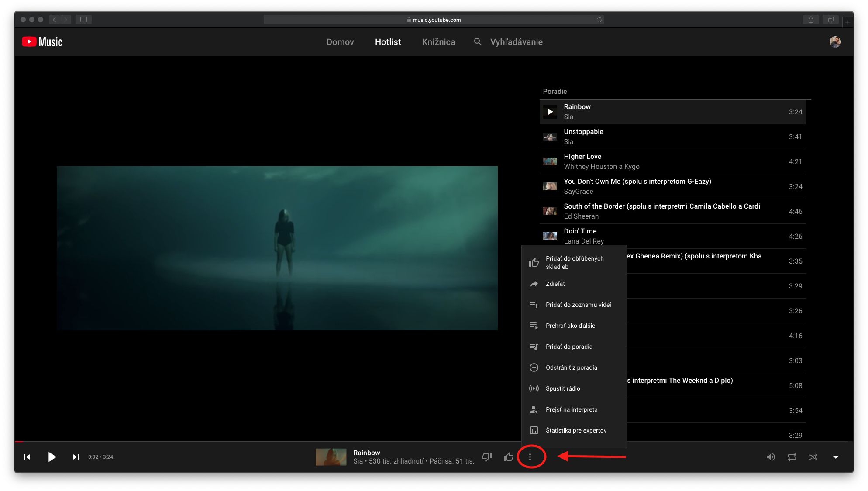Select Higher Love thumbnail in queue
Viewport: 868px width, 491px height.
point(550,161)
